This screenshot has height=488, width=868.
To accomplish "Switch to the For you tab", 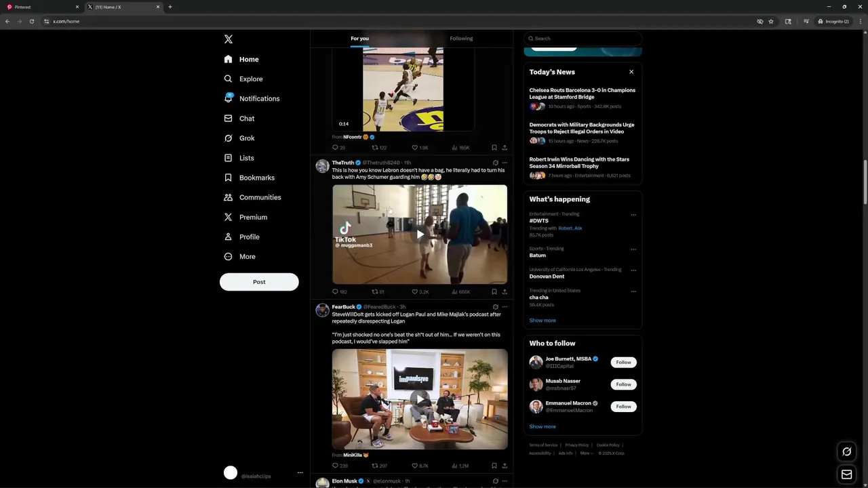I will 359,39.
